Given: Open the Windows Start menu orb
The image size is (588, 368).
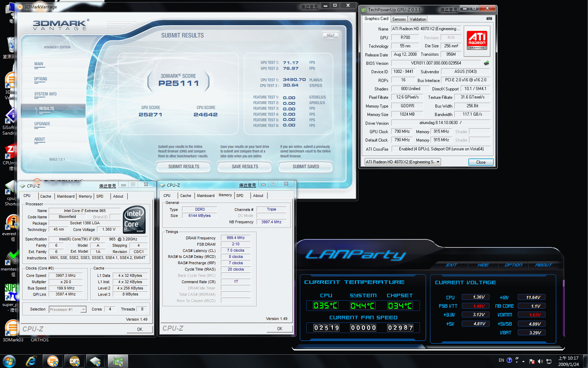Looking at the screenshot, I should [x=9, y=361].
